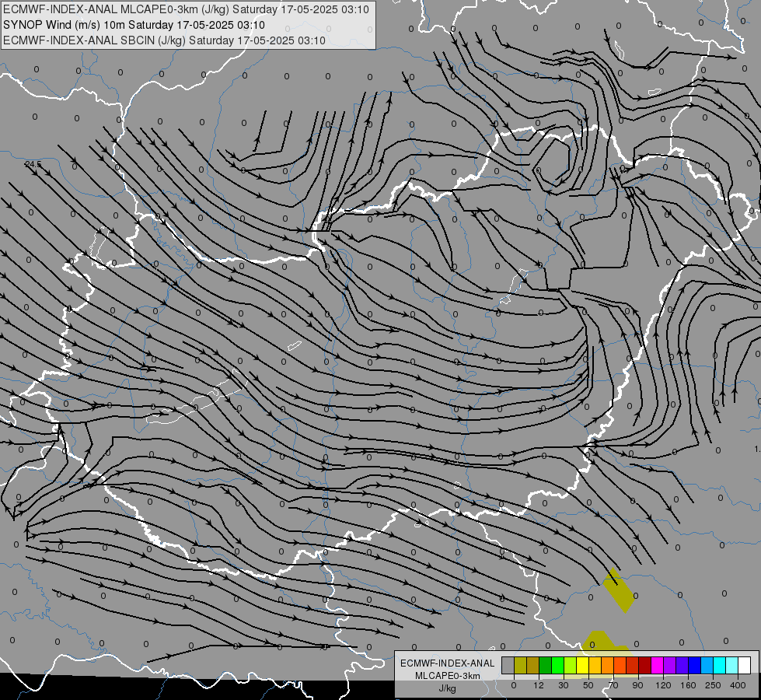Click the legend scale value 0
This screenshot has width=761, height=700.
tap(514, 685)
